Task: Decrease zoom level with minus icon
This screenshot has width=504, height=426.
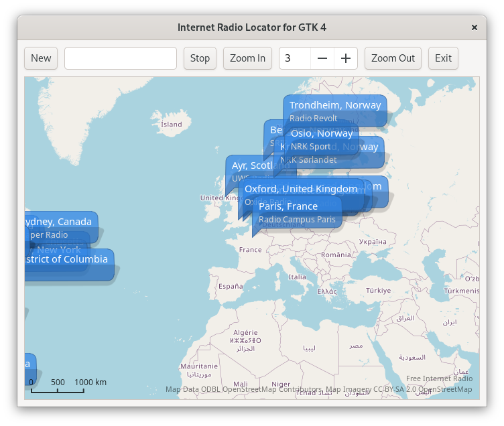Action: coord(322,58)
